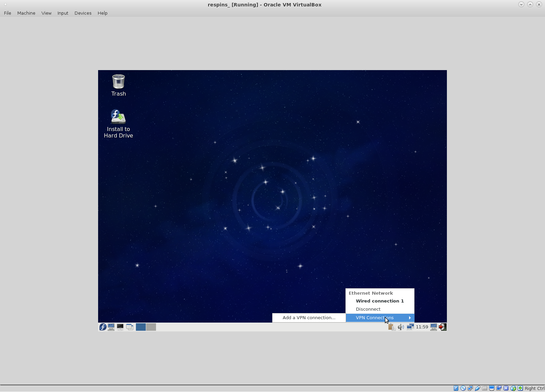The height and width of the screenshot is (392, 545).
Task: Select Add a VPN connection...
Action: click(309, 318)
